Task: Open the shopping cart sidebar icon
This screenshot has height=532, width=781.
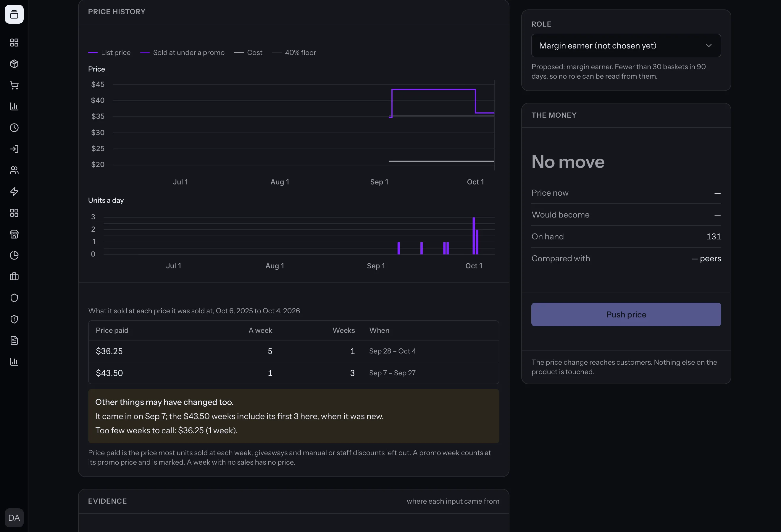Action: click(14, 85)
